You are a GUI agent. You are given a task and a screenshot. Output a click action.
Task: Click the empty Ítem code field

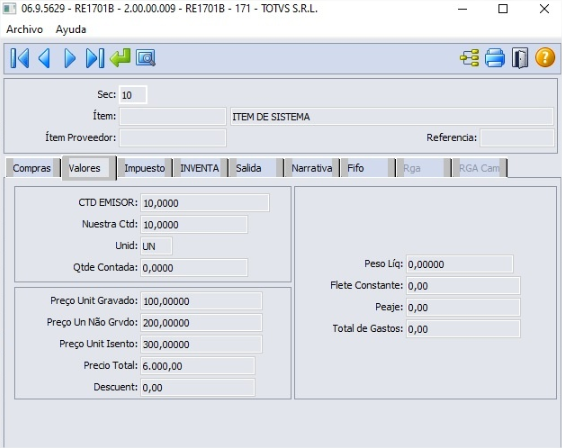[x=173, y=116]
